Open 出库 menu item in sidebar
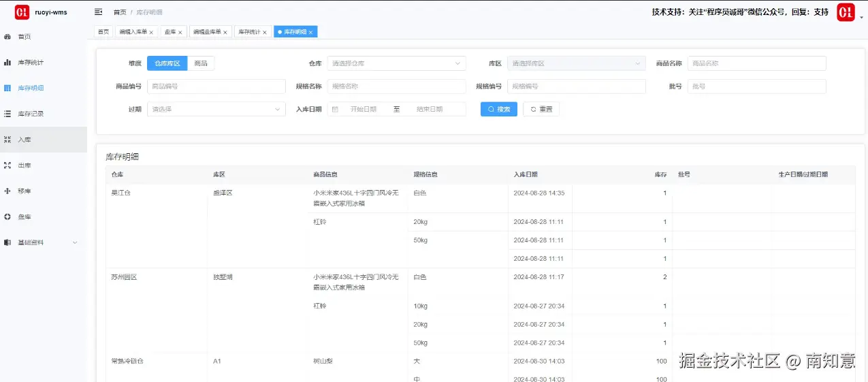Screen dimensions: 868x382 coord(44,165)
